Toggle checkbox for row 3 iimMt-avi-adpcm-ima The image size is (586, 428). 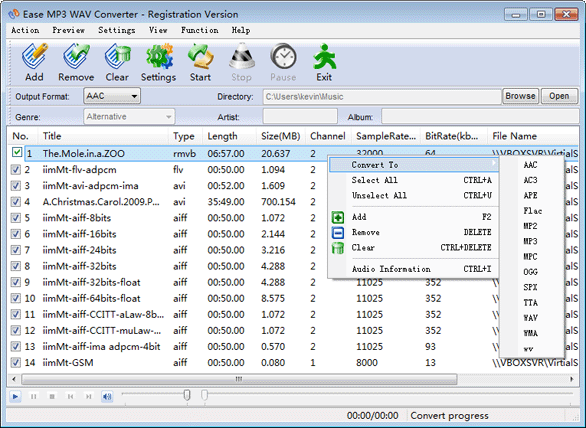point(16,186)
